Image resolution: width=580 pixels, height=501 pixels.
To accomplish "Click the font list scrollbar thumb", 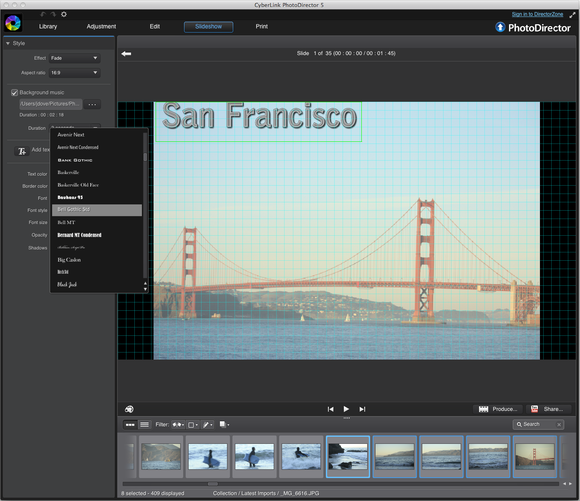I will (145, 157).
